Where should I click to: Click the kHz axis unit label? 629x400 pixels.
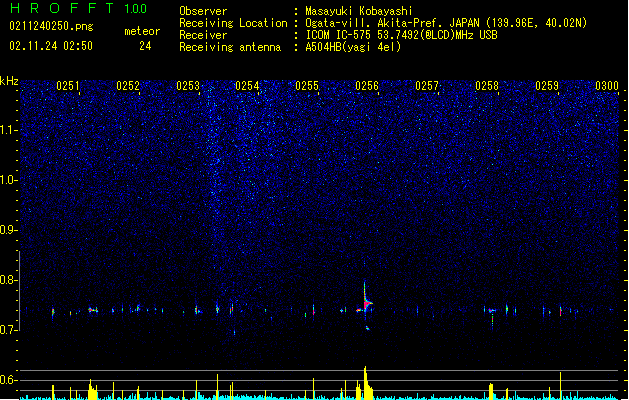click(x=9, y=81)
